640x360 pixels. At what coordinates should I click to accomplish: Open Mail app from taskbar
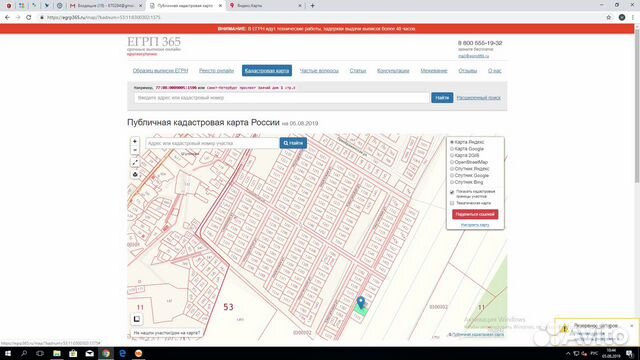coord(89,353)
